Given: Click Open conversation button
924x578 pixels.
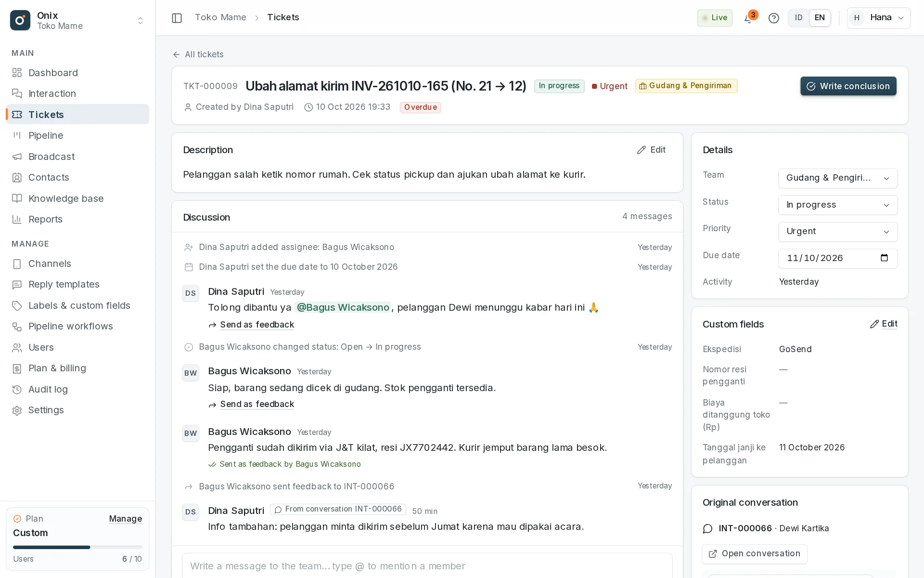Looking at the screenshot, I should [x=754, y=554].
